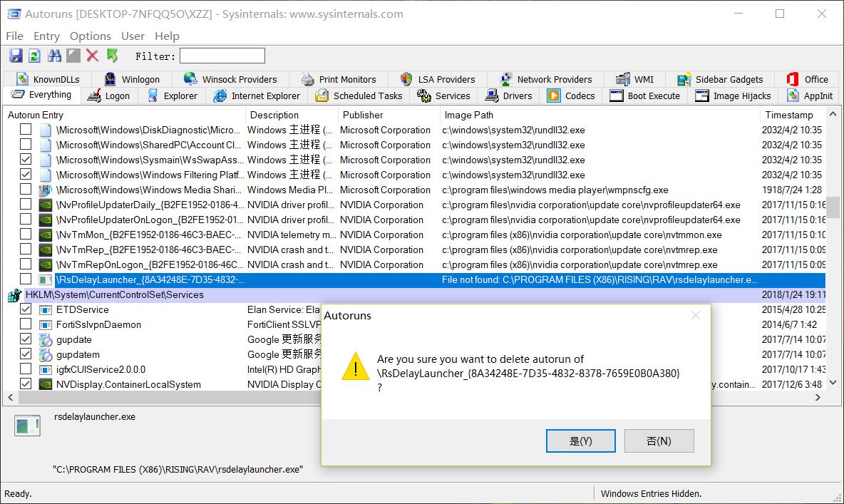This screenshot has height=504, width=844.
Task: Click the gupdate service icon
Action: pyautogui.click(x=46, y=340)
